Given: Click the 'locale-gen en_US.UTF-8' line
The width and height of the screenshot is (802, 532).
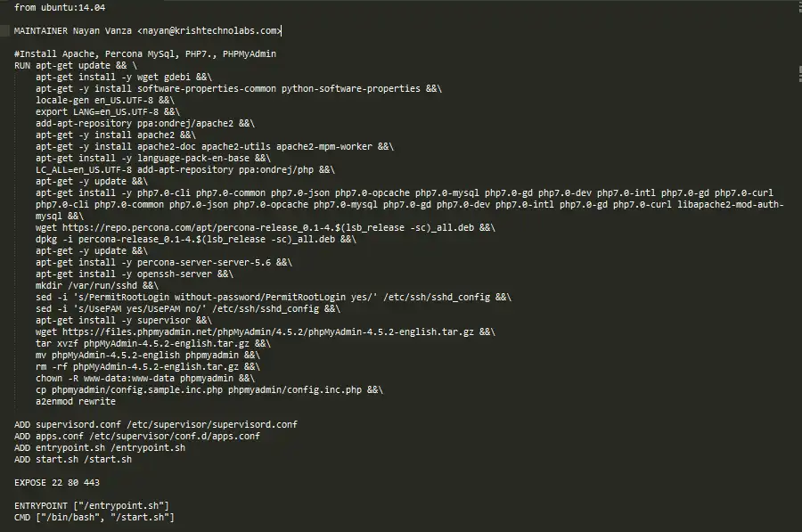Looking at the screenshot, I should point(105,101).
